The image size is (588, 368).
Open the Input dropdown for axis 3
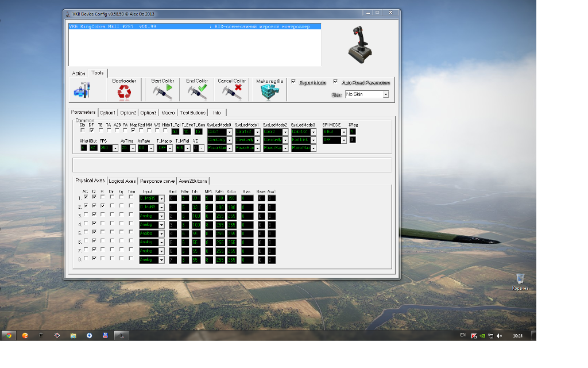[x=161, y=216]
